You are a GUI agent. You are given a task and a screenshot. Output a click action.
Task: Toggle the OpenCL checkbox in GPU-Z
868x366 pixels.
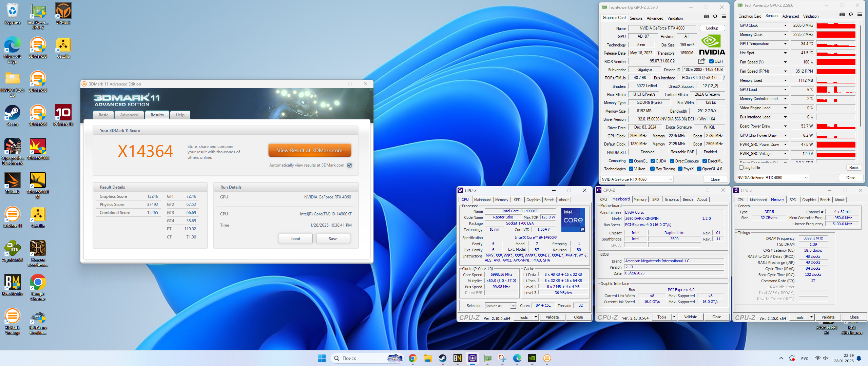(631, 161)
